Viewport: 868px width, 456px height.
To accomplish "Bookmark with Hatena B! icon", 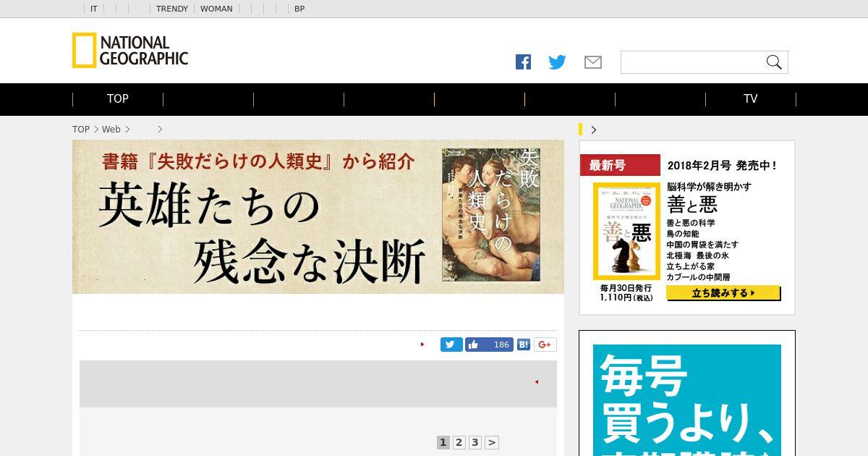I will [524, 345].
